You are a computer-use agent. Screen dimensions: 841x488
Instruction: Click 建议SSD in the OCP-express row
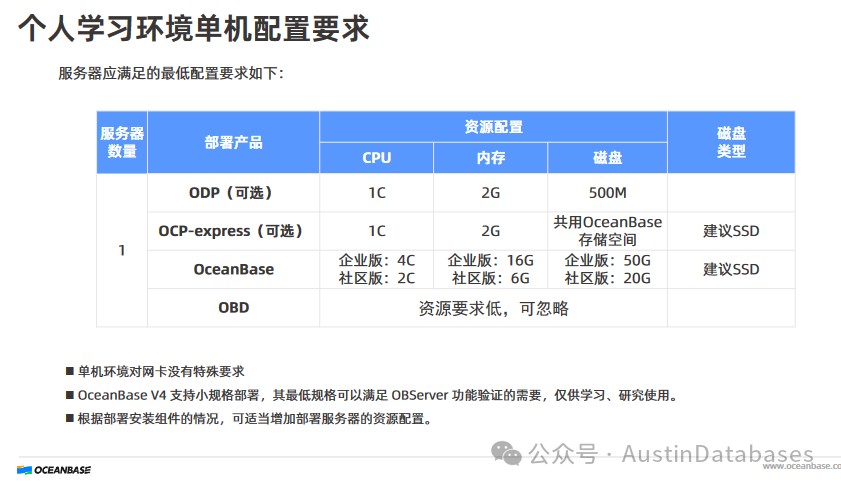731,231
